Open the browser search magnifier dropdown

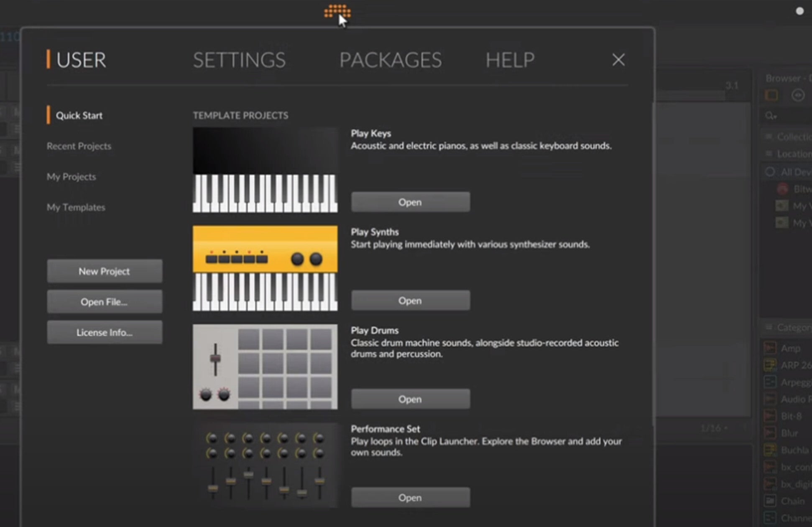[x=771, y=116]
